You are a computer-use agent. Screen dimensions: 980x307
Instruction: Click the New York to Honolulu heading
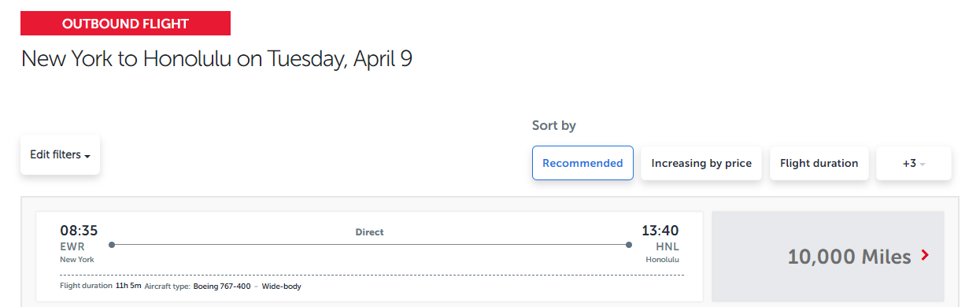tap(216, 59)
